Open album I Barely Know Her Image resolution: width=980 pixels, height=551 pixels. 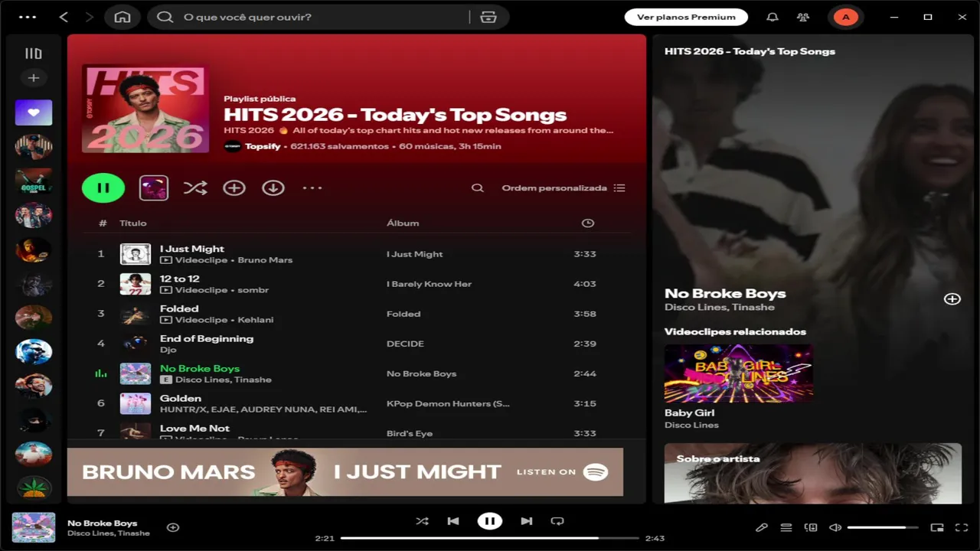tap(429, 284)
